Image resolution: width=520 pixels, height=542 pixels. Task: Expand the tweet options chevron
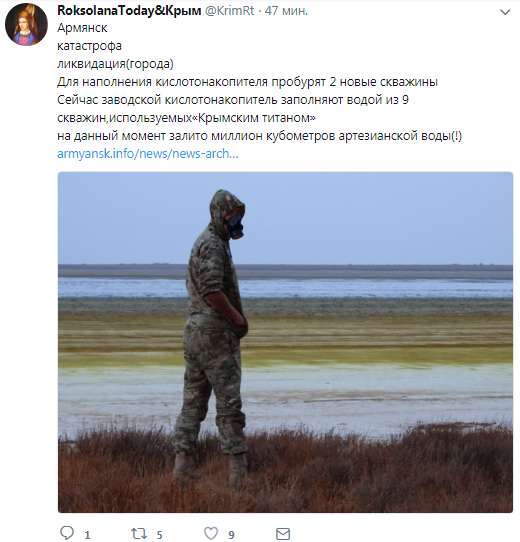click(505, 12)
